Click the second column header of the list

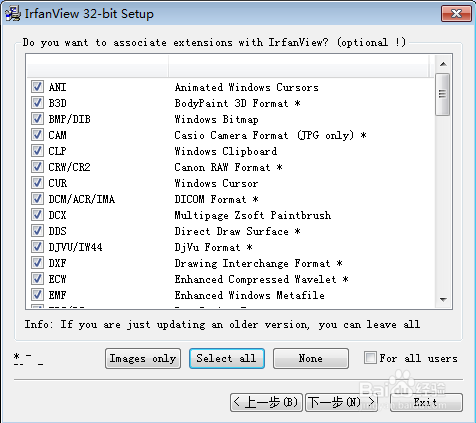tap(299, 66)
